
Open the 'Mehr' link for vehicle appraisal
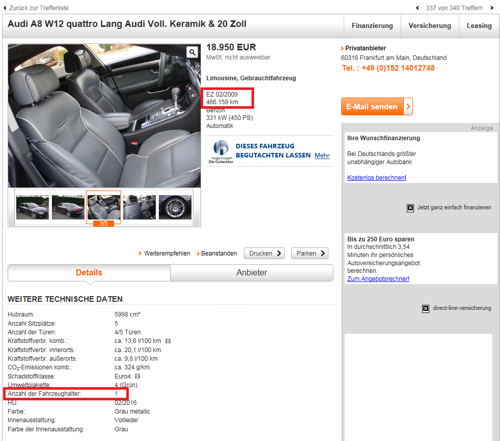pyautogui.click(x=322, y=155)
